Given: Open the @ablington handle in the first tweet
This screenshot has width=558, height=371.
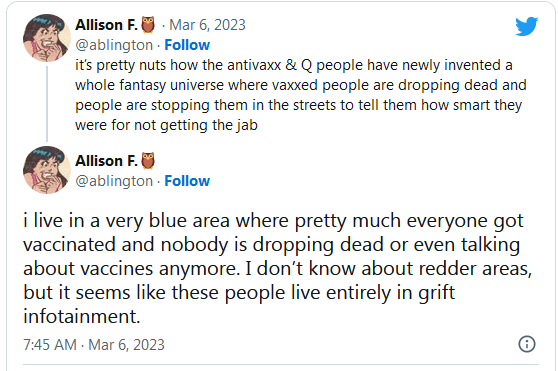Looking at the screenshot, I should coord(114,45).
